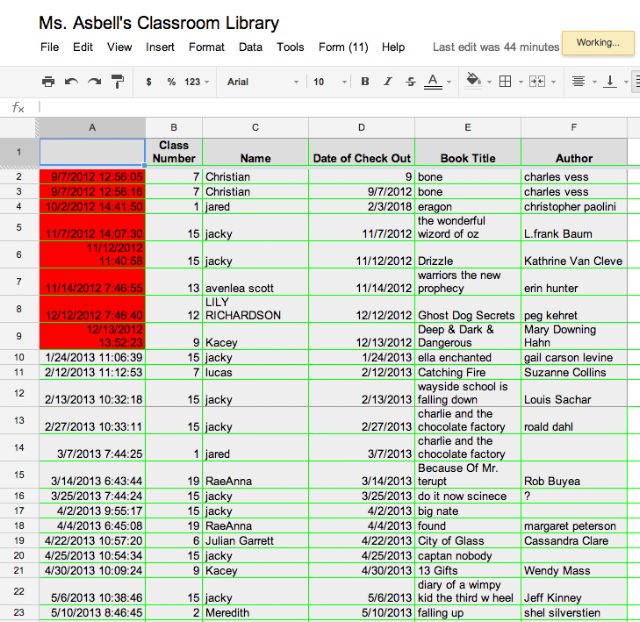This screenshot has height=622, width=640.
Task: Click the cell 'Julian Garrett'
Action: [256, 541]
